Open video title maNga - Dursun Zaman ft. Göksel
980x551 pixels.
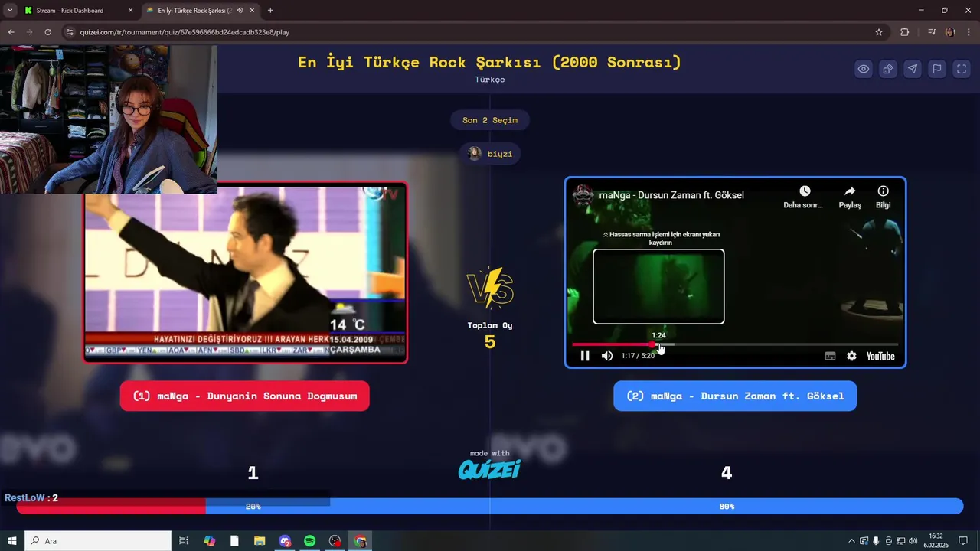coord(671,195)
